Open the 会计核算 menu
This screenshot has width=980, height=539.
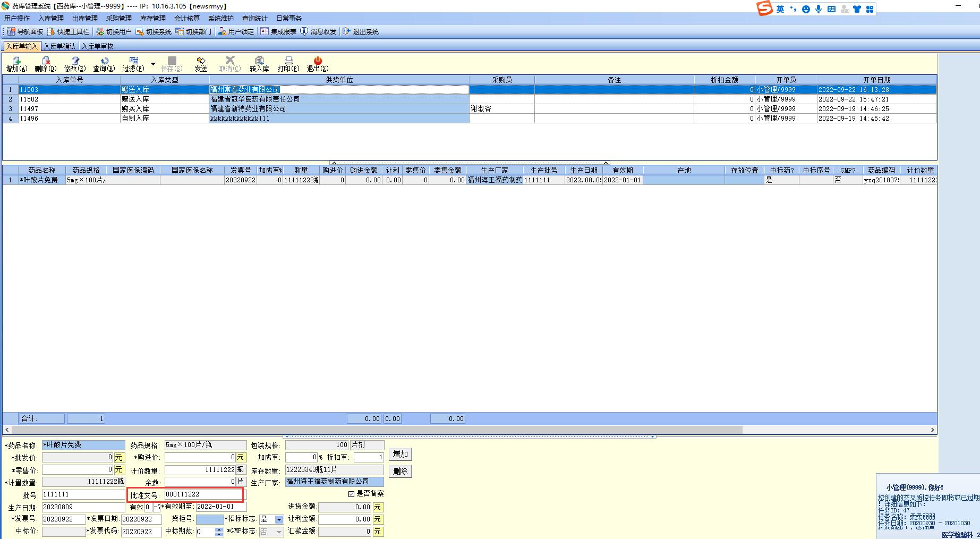[187, 19]
